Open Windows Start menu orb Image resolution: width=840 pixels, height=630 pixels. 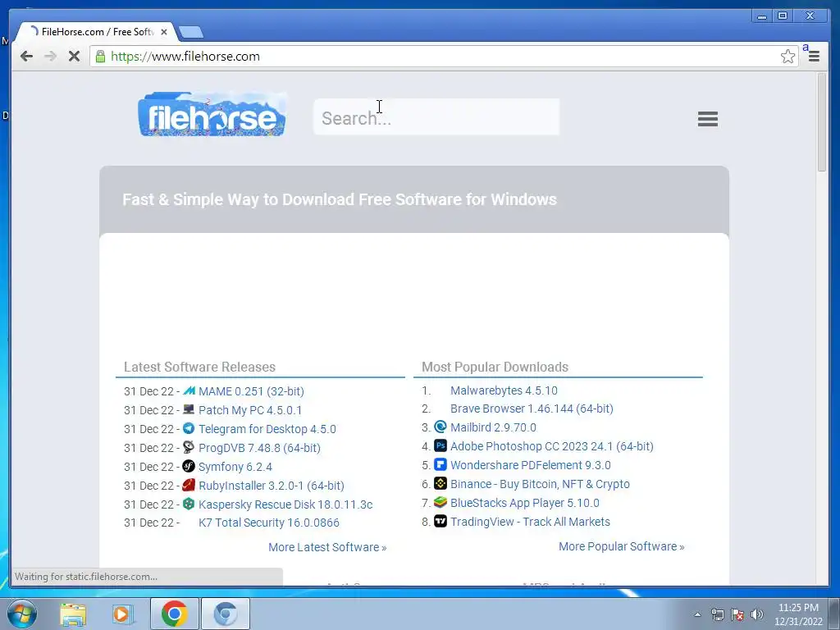(21, 614)
